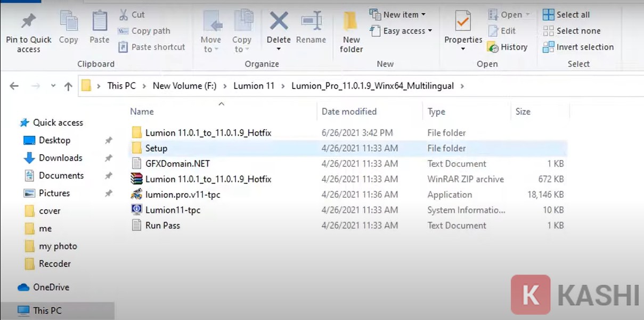Select Downloads in Quick access sidebar
Screen dimensions: 644x320
pos(60,158)
